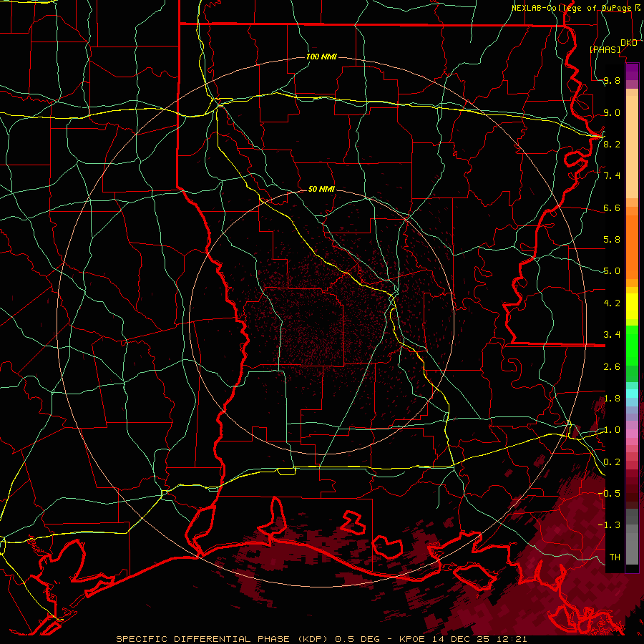Pick the yellow segment of the color bar
The height and width of the screenshot is (644, 644).
coord(632,306)
